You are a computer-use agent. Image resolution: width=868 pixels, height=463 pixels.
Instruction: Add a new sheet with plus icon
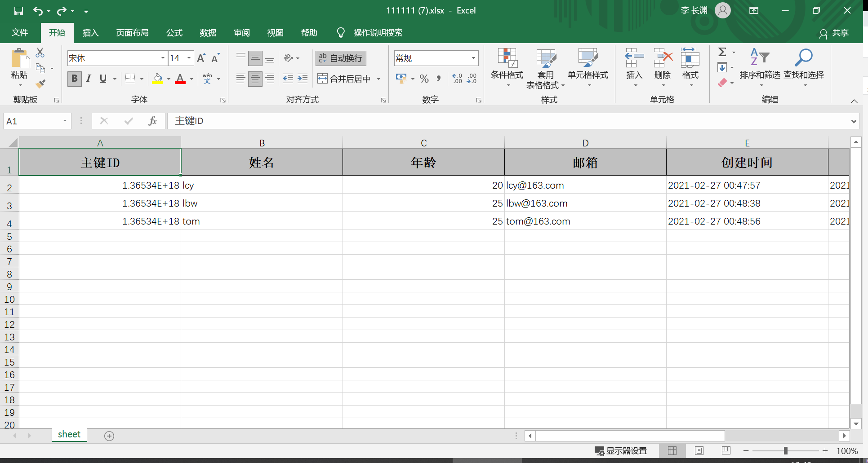(x=109, y=436)
